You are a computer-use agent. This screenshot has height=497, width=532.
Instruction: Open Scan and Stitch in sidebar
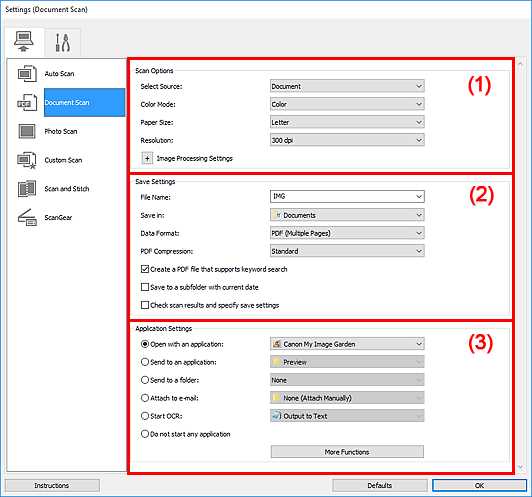(x=67, y=189)
